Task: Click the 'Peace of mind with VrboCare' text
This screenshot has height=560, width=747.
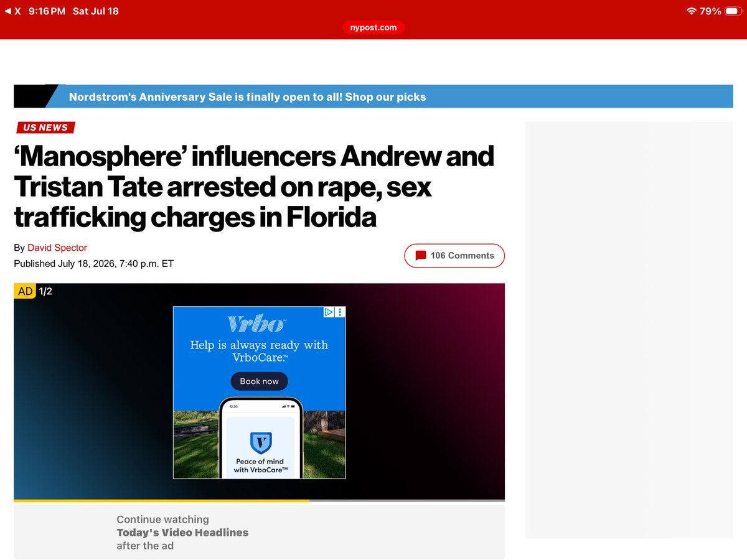Action: tap(260, 466)
